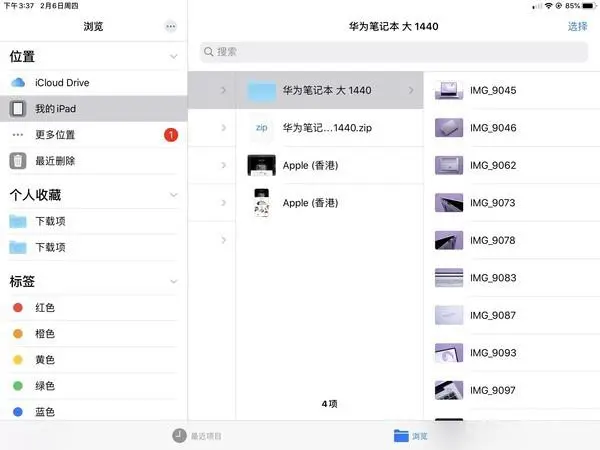The height and width of the screenshot is (450, 600).
Task: Open image IMG_9087
Action: pyautogui.click(x=512, y=315)
